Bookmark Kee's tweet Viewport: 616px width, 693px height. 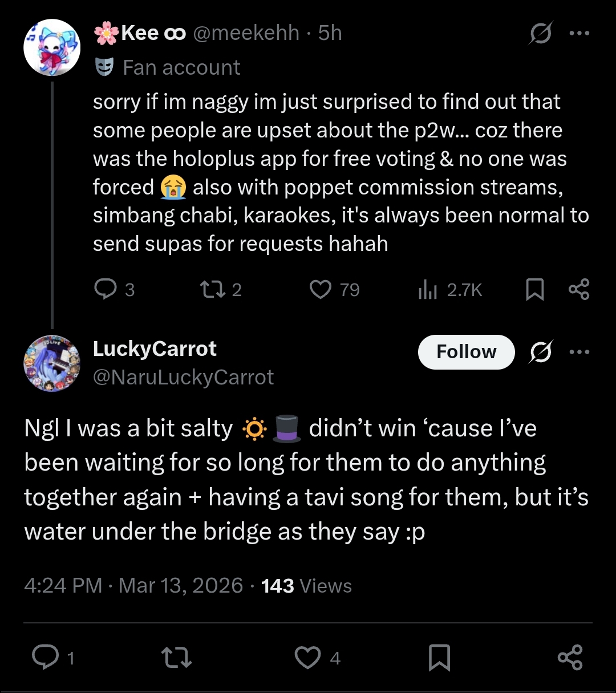534,289
